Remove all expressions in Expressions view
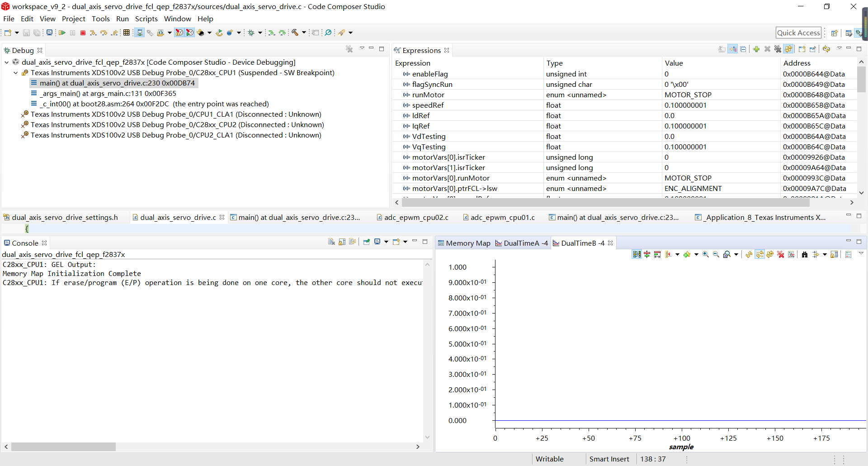 [x=778, y=49]
